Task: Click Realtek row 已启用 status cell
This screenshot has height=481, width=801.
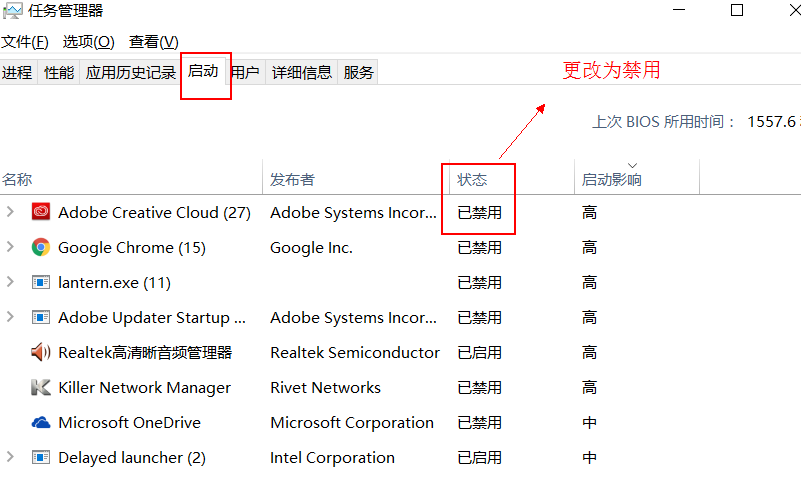Action: pyautogui.click(x=479, y=352)
